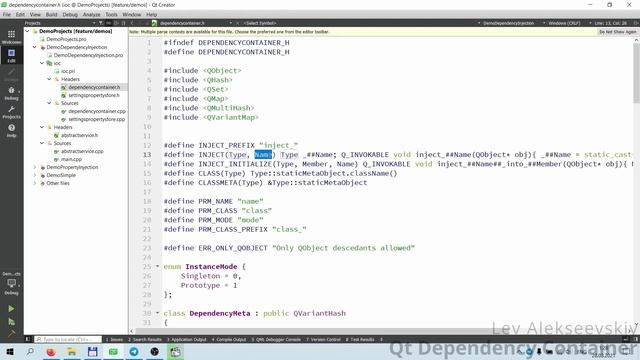Open main.cpp from tree
Viewport: 640px width, 360px height.
pyautogui.click(x=71, y=159)
